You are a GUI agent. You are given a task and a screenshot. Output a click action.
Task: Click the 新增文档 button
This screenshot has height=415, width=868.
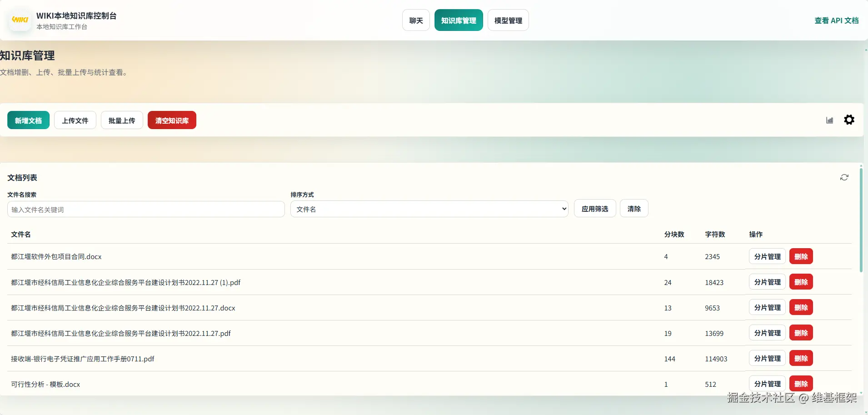pos(28,120)
